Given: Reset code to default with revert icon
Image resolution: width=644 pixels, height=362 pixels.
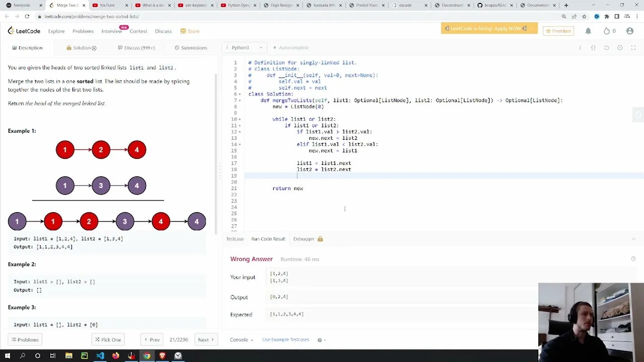Looking at the screenshot, I should pyautogui.click(x=607, y=48).
